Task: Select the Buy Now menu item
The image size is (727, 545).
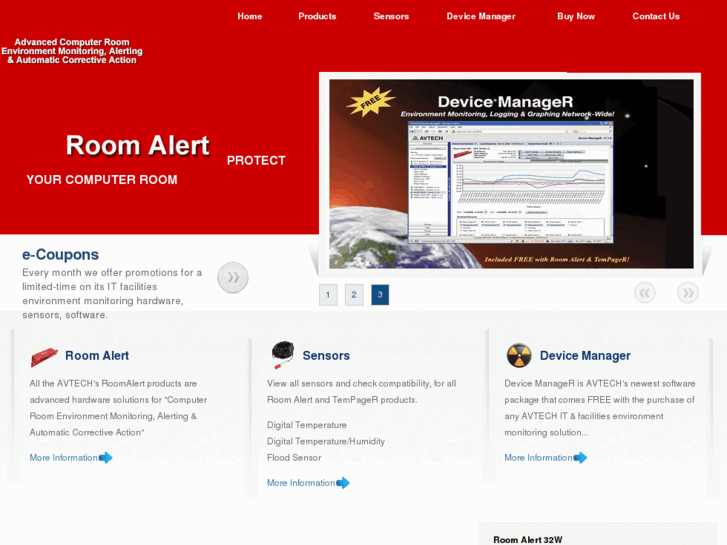Action: pos(576,16)
